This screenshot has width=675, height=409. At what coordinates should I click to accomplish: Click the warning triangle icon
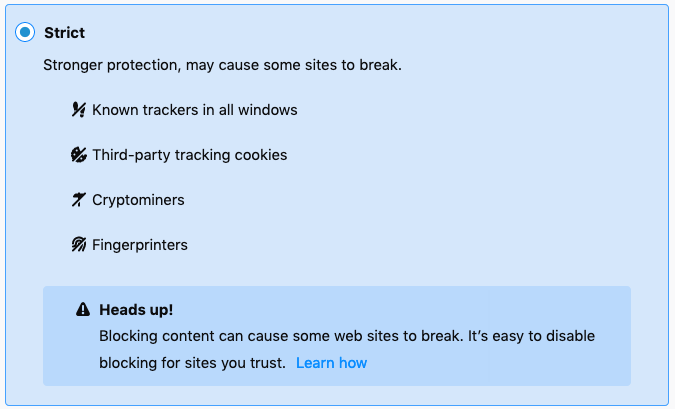click(x=83, y=310)
